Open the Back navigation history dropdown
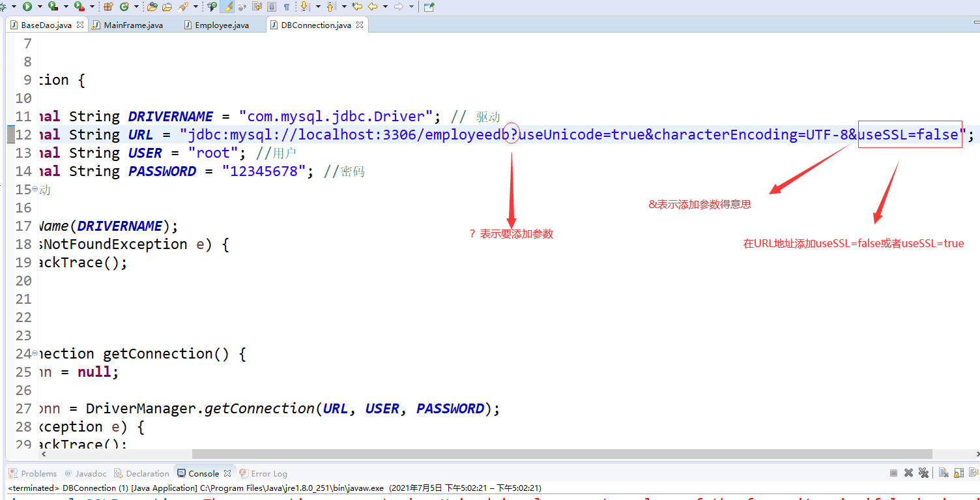The width and height of the screenshot is (980, 500). pos(385,8)
